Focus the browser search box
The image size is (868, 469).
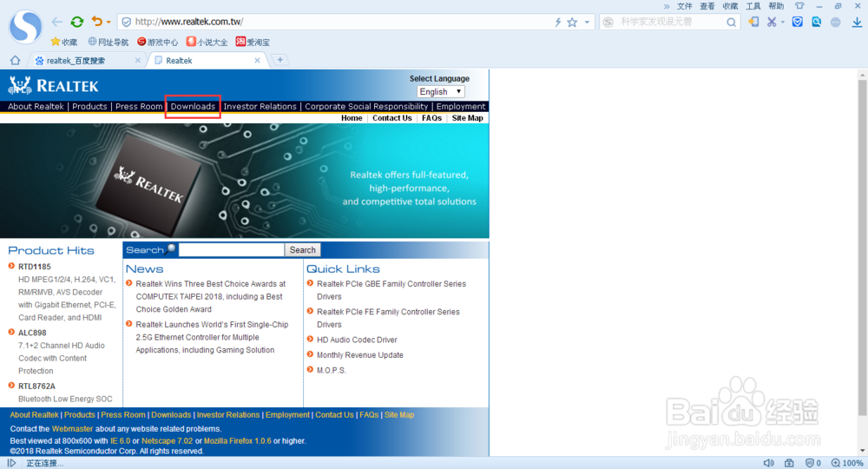click(670, 22)
